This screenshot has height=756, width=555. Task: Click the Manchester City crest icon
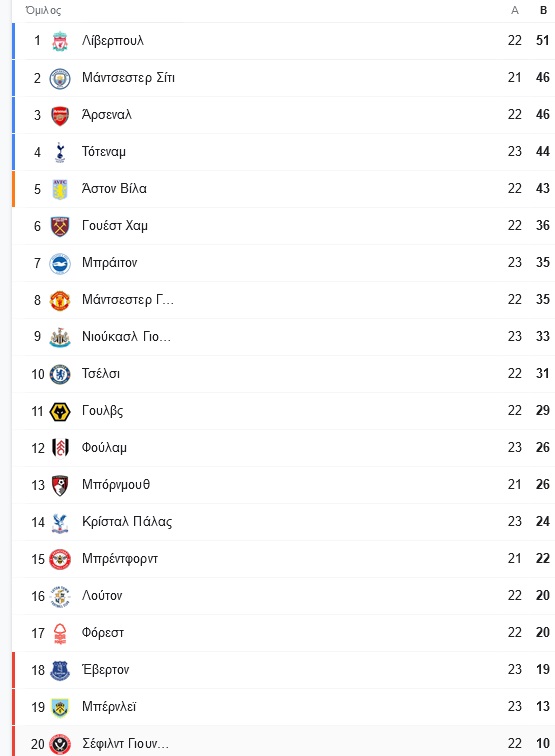coord(60,78)
